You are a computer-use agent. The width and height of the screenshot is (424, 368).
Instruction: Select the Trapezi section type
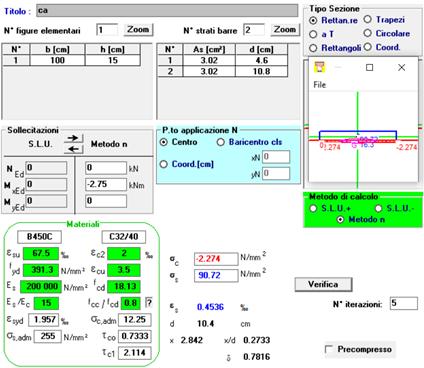pyautogui.click(x=384, y=20)
